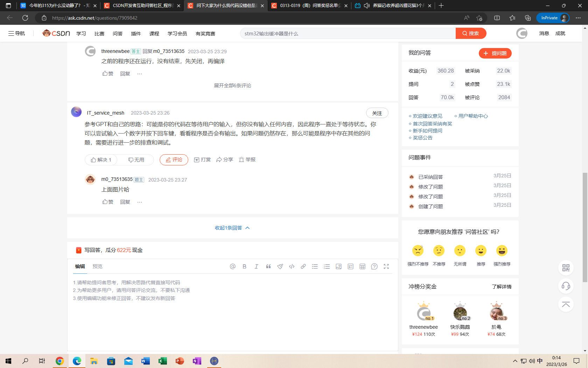The width and height of the screenshot is (588, 368).
Task: Apply bold formatting in answer editor
Action: coord(245,266)
